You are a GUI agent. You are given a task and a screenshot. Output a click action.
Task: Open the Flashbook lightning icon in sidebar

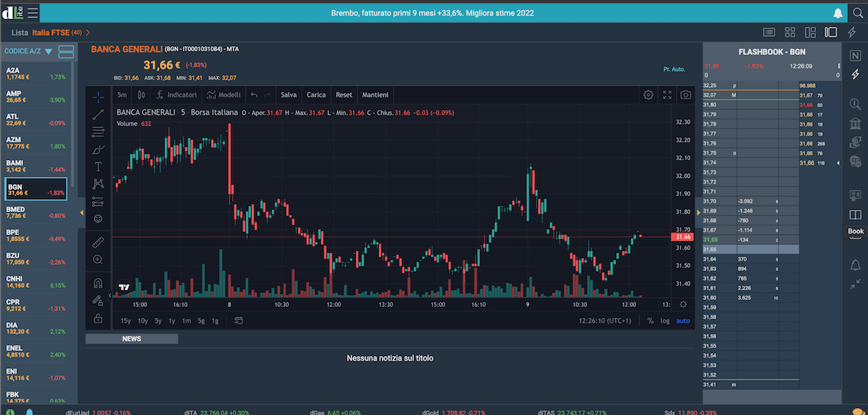pos(855,74)
